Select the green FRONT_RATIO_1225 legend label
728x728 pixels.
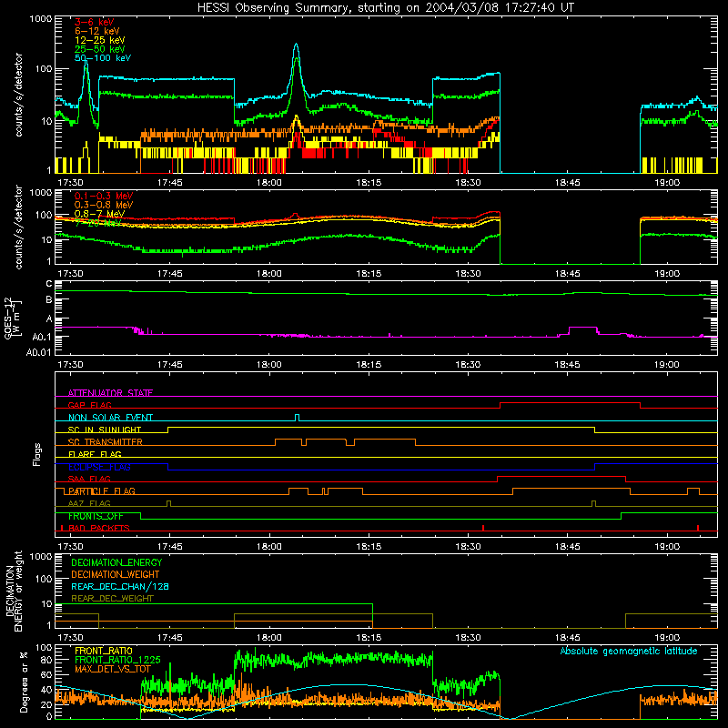tap(117, 660)
